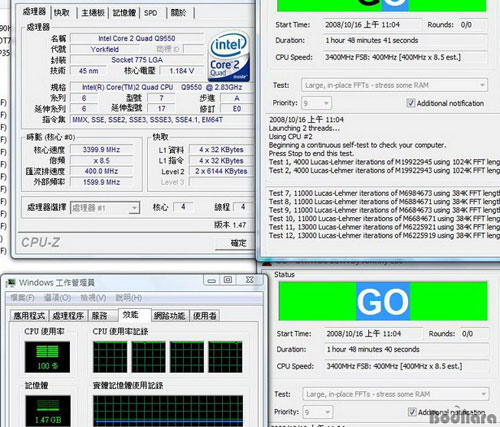
Task: Open the 網路功能 tab in Task Manager
Action: click(170, 315)
